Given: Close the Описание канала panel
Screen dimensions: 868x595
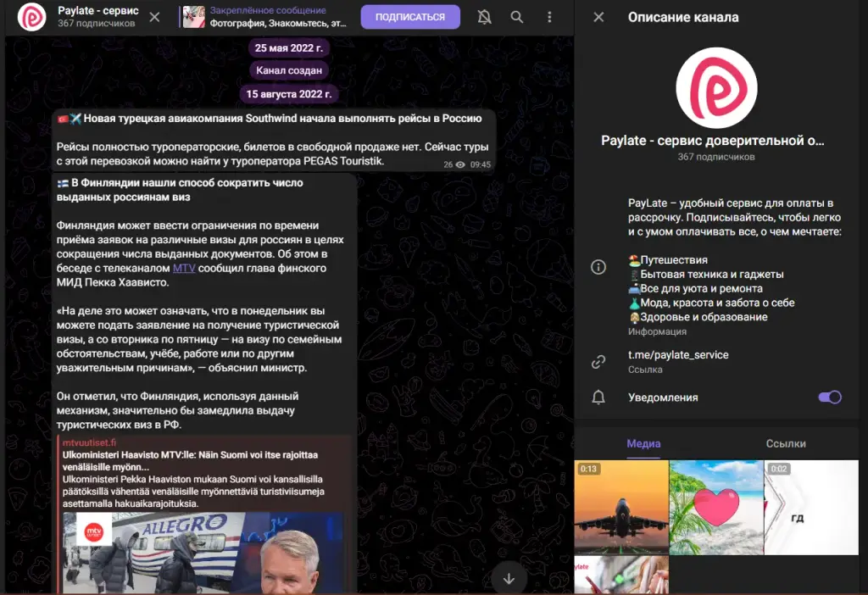Looking at the screenshot, I should (598, 17).
